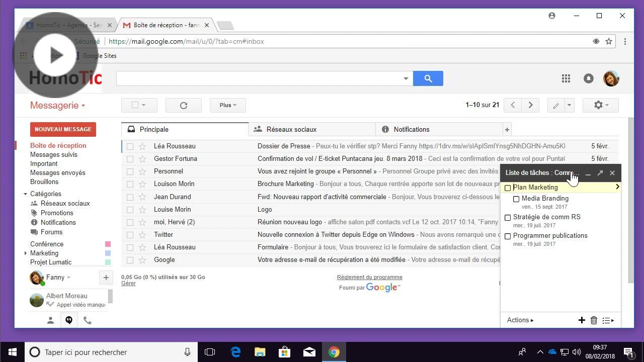This screenshot has width=644, height=362.
Task: Select the Gestor Fortuna email checkbox
Action: click(x=130, y=159)
